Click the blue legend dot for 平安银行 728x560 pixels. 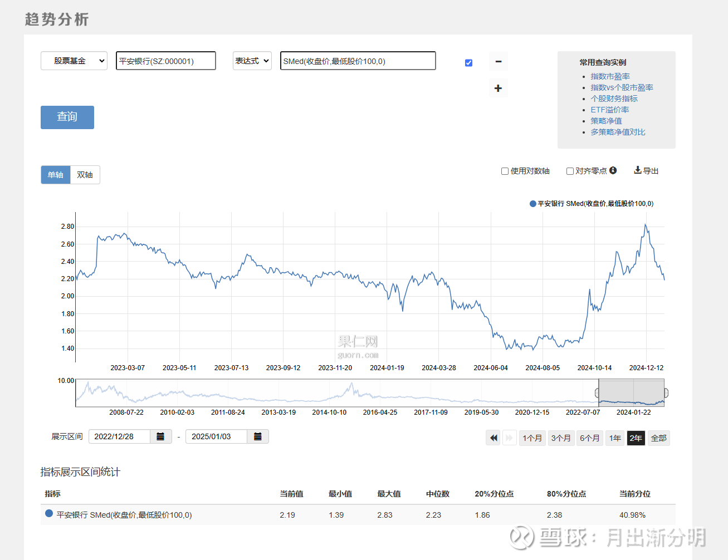coord(533,204)
